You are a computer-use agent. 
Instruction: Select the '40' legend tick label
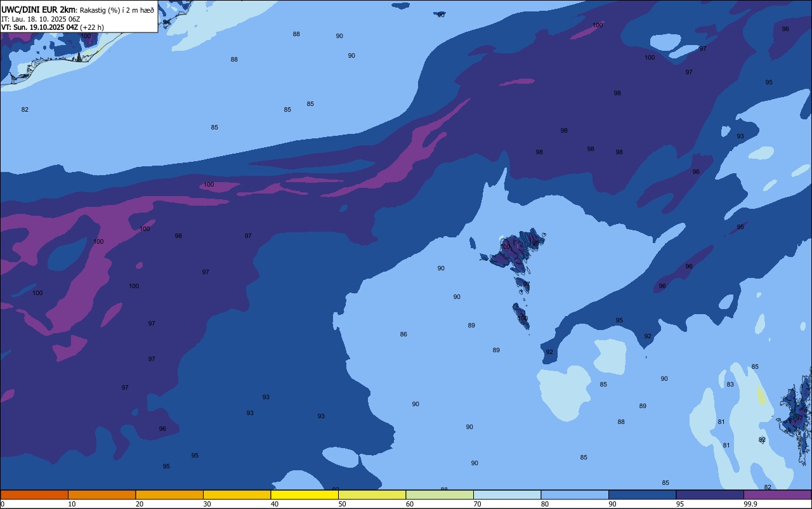click(275, 504)
